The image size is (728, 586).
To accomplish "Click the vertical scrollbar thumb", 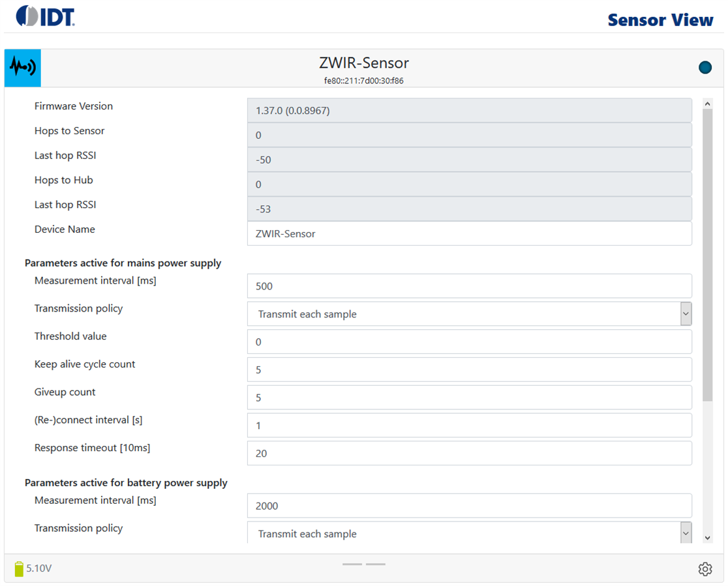I will point(708,254).
